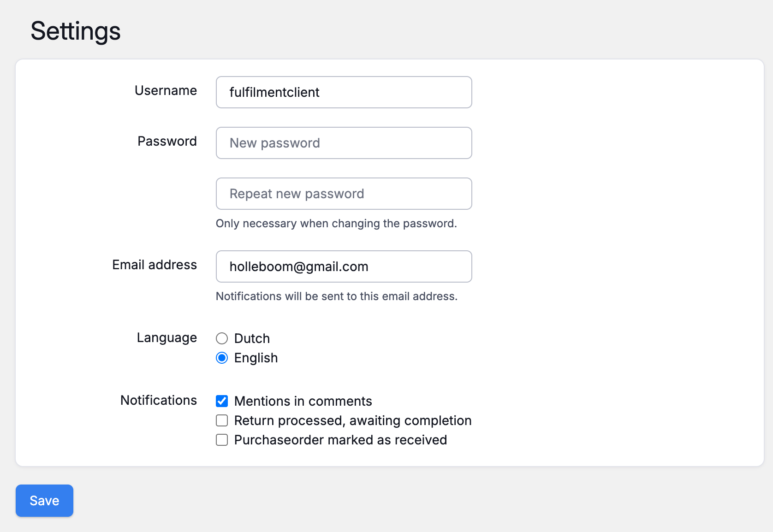Select the email address field
The image size is (773, 532).
344,266
